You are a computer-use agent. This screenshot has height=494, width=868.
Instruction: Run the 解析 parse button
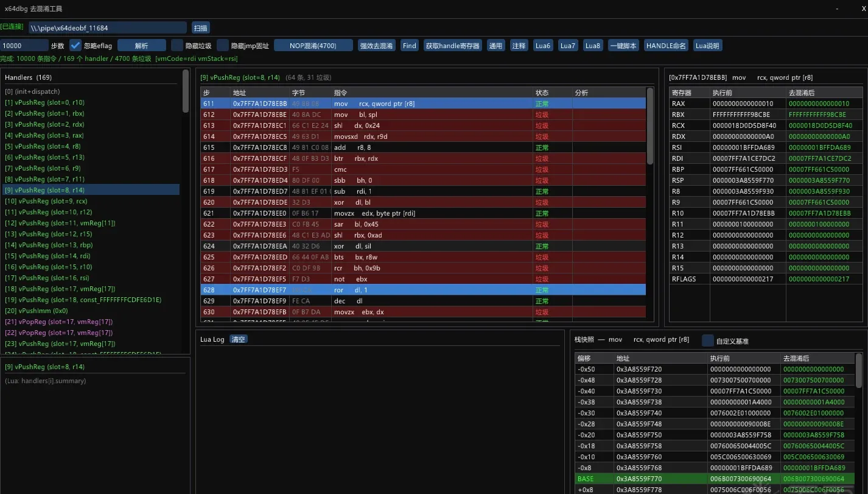pos(141,45)
